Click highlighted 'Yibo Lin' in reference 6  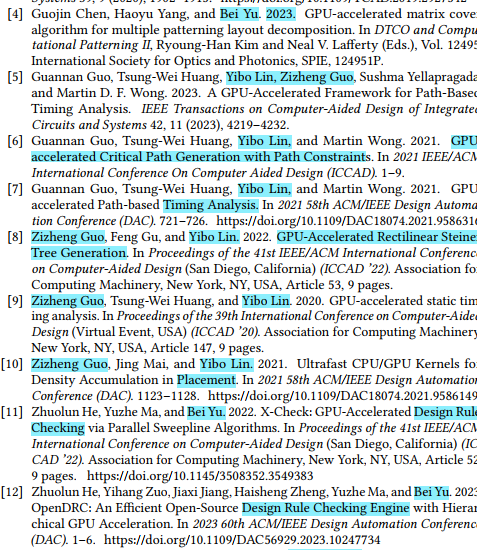(x=264, y=141)
